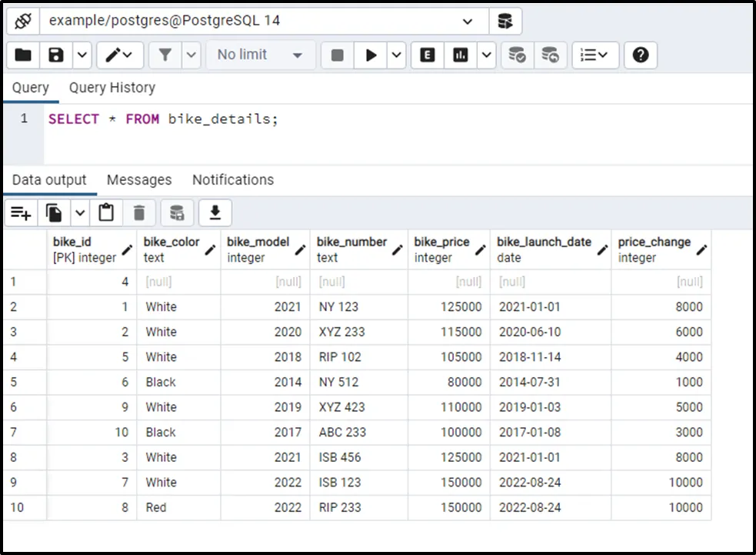This screenshot has width=756, height=555.
Task: Expand the connection selector dropdown
Action: 468,22
